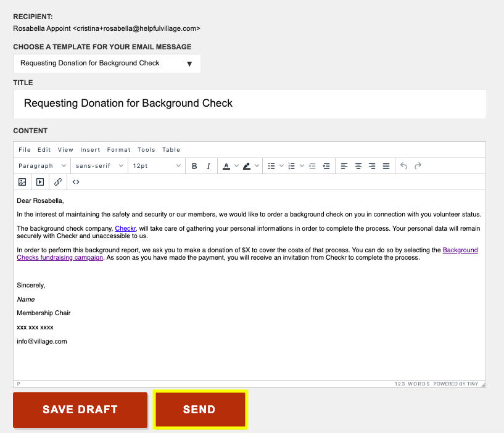Click the insert link icon
Screen dimensions: 504x433
point(58,182)
